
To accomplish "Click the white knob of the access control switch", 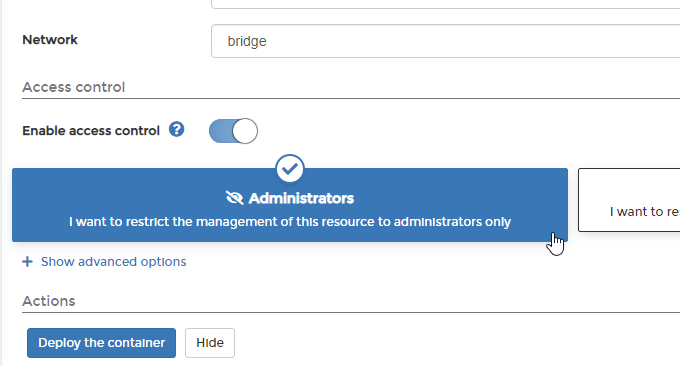I will pyautogui.click(x=245, y=131).
